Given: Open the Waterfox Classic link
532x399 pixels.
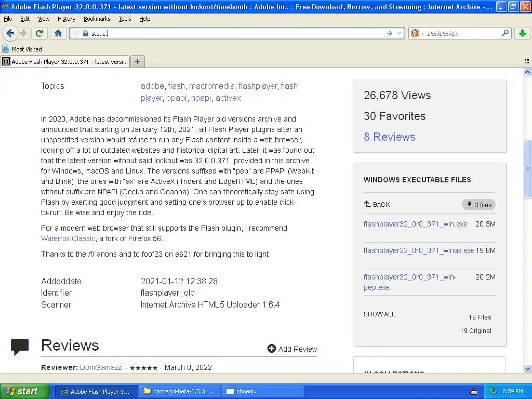Looking at the screenshot, I should 68,238.
